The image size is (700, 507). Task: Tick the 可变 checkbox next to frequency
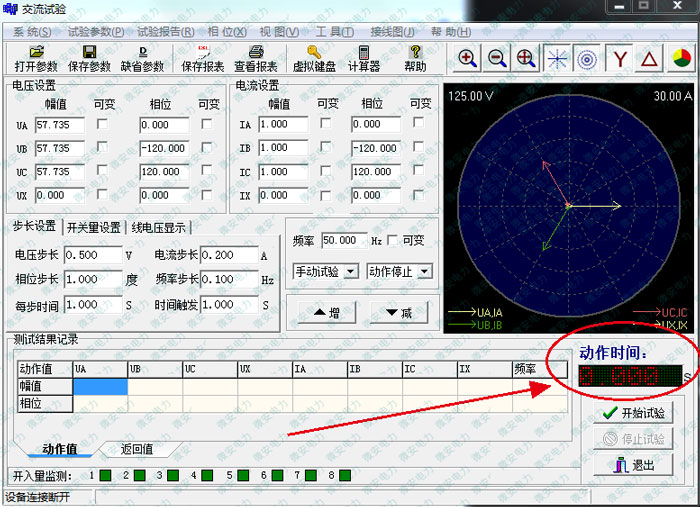(x=392, y=241)
